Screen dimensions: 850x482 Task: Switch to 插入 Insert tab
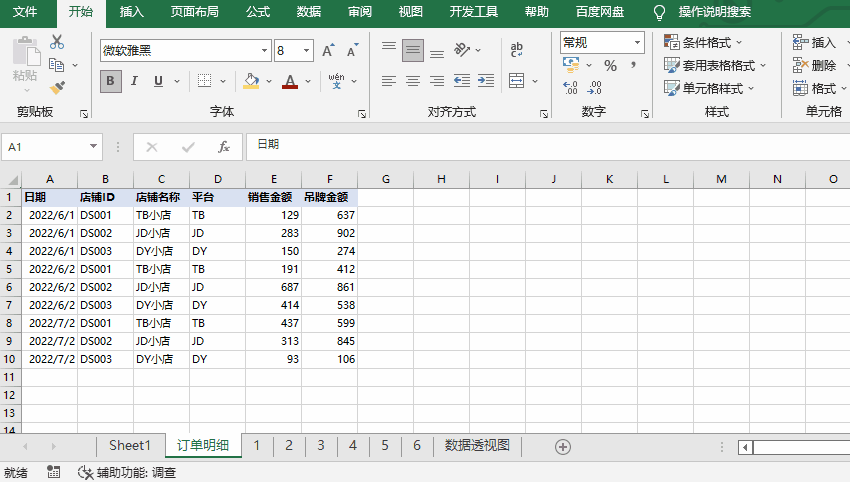click(131, 12)
